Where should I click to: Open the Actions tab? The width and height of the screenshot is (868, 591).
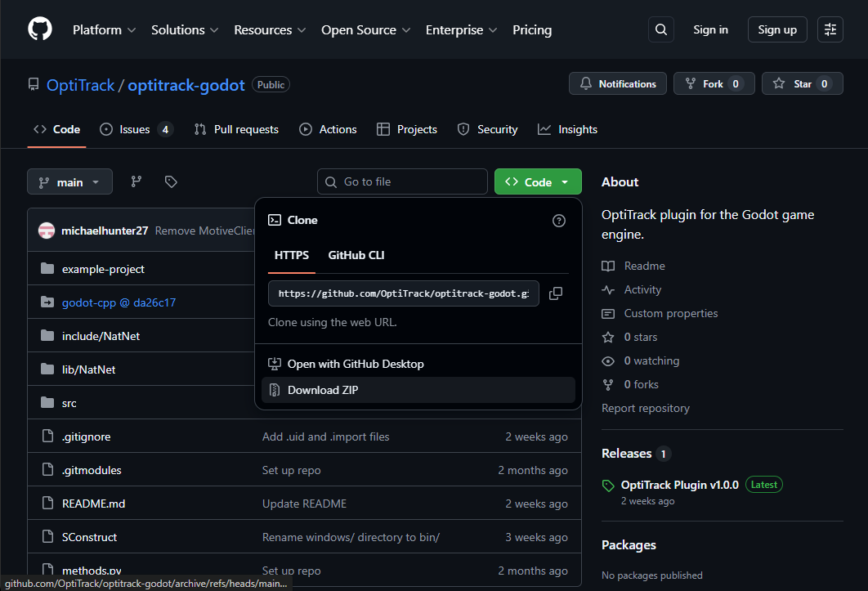[x=329, y=129]
